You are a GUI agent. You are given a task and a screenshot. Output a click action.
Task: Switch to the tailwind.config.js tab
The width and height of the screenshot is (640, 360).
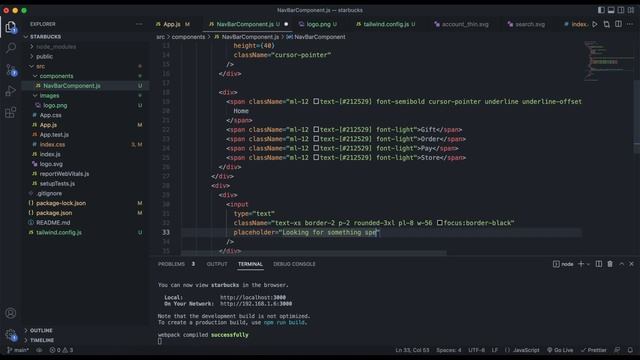click(386, 24)
